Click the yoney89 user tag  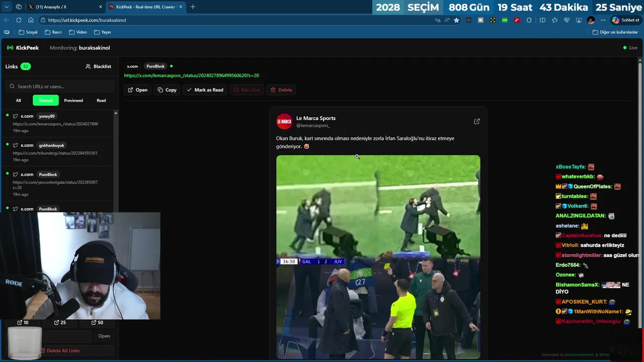pos(47,116)
